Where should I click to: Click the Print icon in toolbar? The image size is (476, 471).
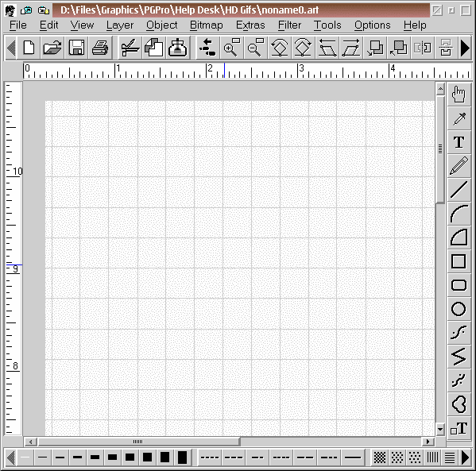[100, 48]
